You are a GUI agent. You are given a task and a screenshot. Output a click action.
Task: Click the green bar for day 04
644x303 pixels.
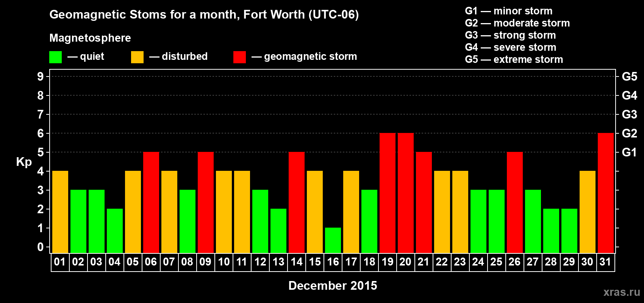[x=115, y=231]
